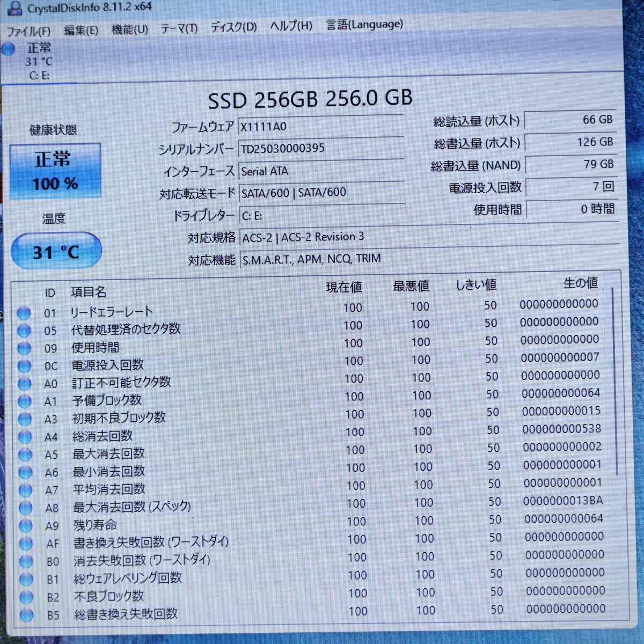Click the SMART list vertical scrollbar

pyautogui.click(x=616, y=381)
